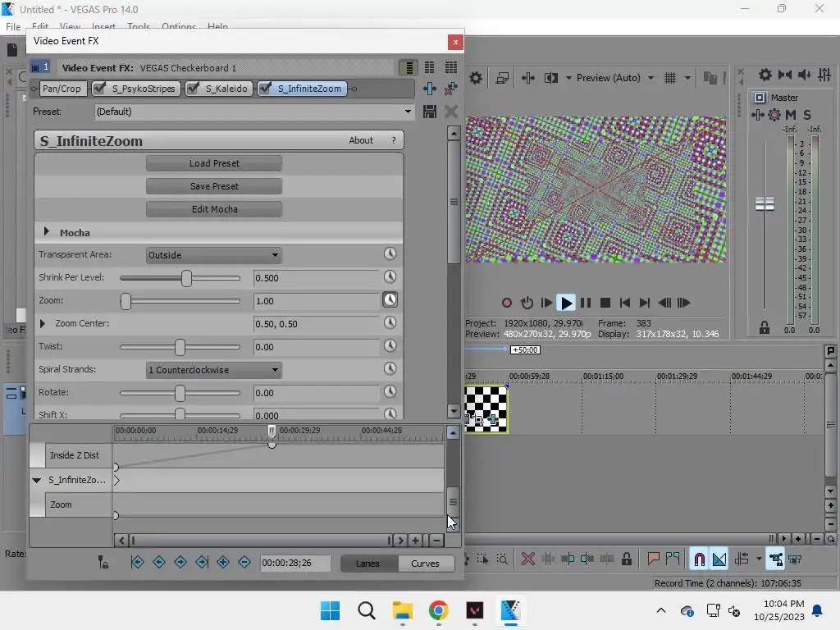Screen dimensions: 840x630
Task: Toggle animate clock for Twist
Action: pyautogui.click(x=390, y=346)
